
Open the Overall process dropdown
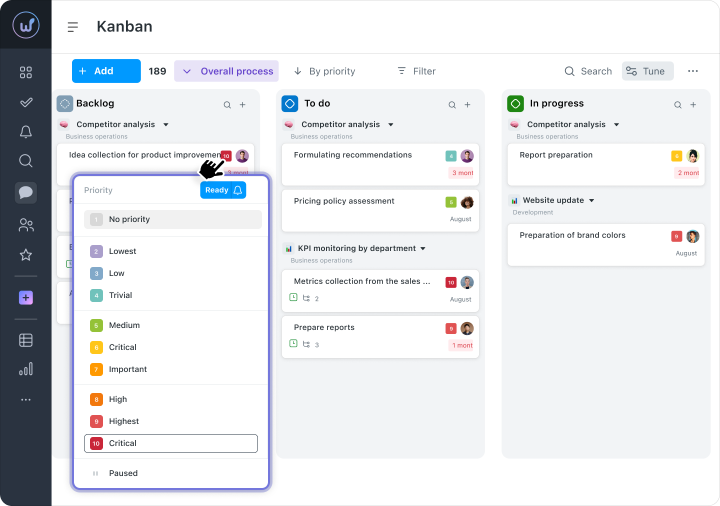(226, 71)
